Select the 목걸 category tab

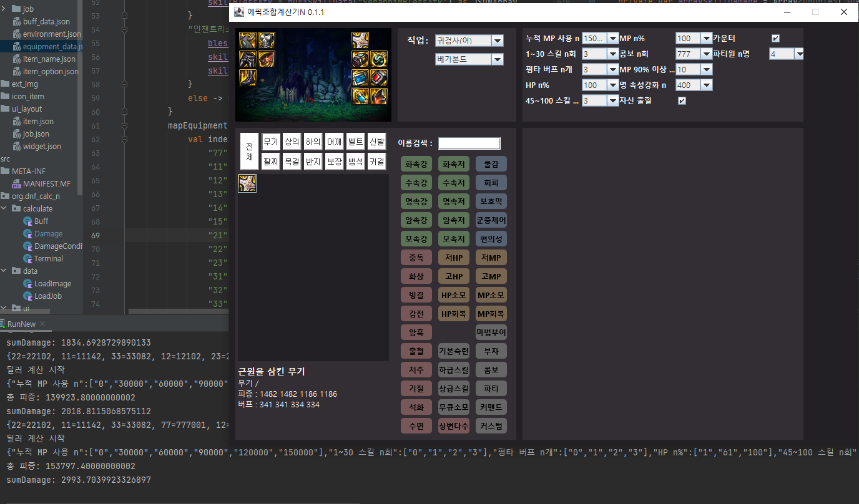click(x=292, y=162)
